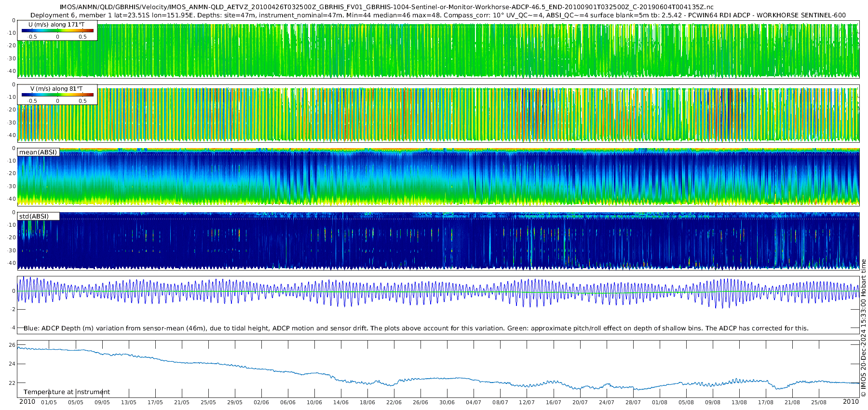Viewport: 868px width, 410px height.
Task: Click the 26 tick on temperature axis
Action: pos(13,345)
